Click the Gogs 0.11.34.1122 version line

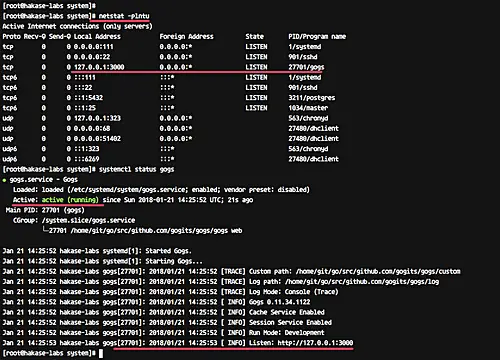click(x=280, y=302)
